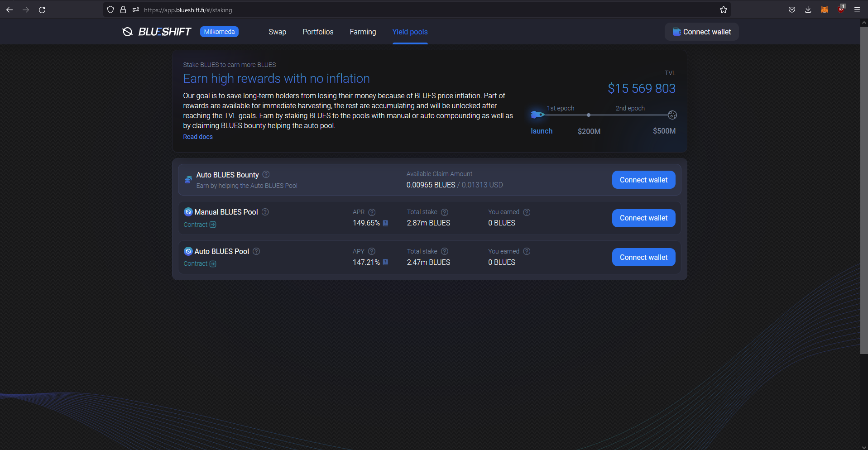
Task: Click the help icon beside Manual BLUES Pool
Action: pos(265,211)
